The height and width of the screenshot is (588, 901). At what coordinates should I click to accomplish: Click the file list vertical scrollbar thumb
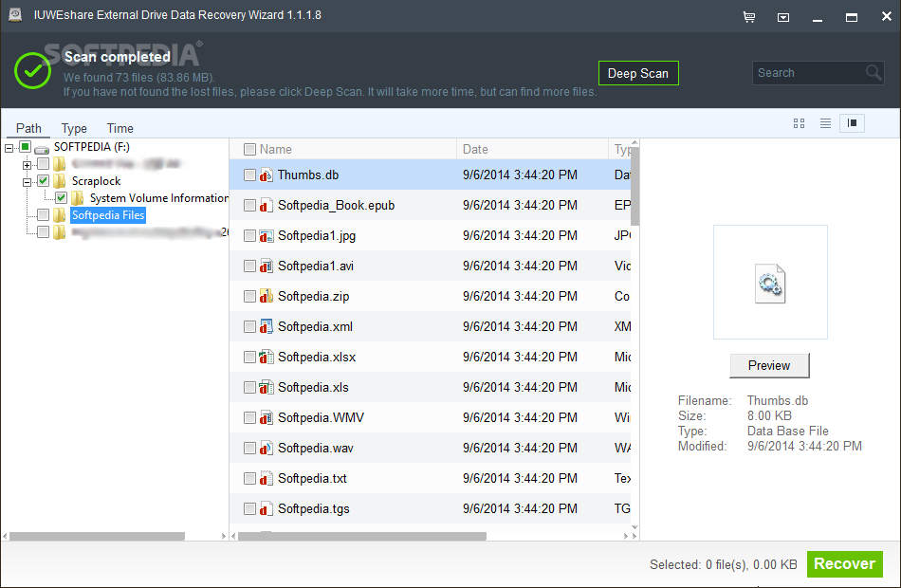[x=634, y=187]
